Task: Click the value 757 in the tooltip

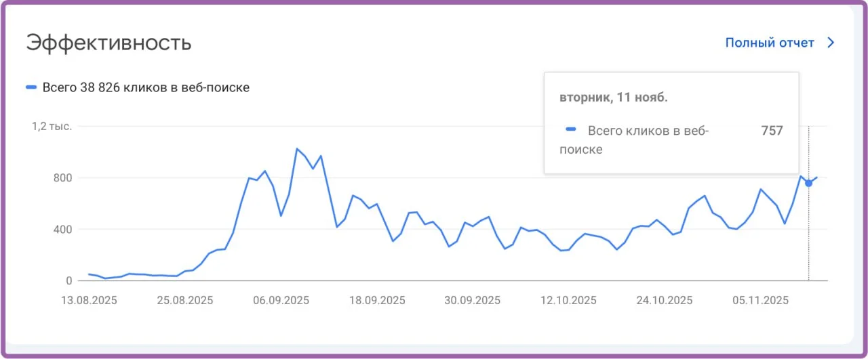Action: [x=772, y=131]
